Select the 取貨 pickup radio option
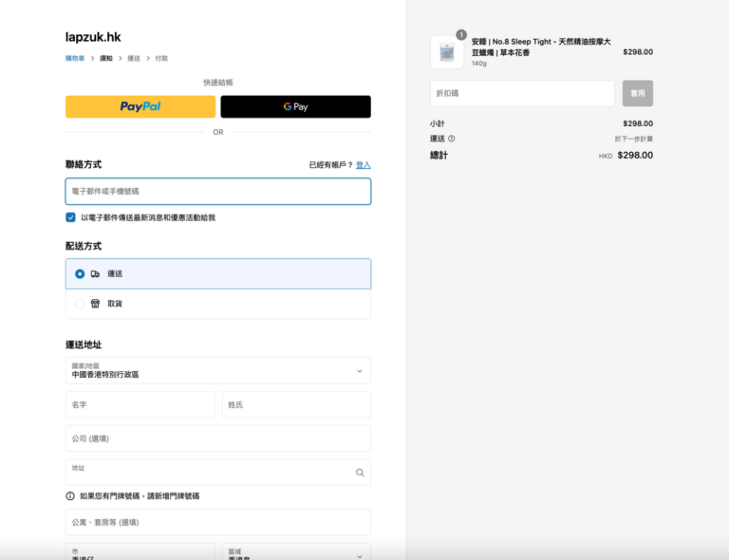The image size is (729, 560). pos(80,304)
